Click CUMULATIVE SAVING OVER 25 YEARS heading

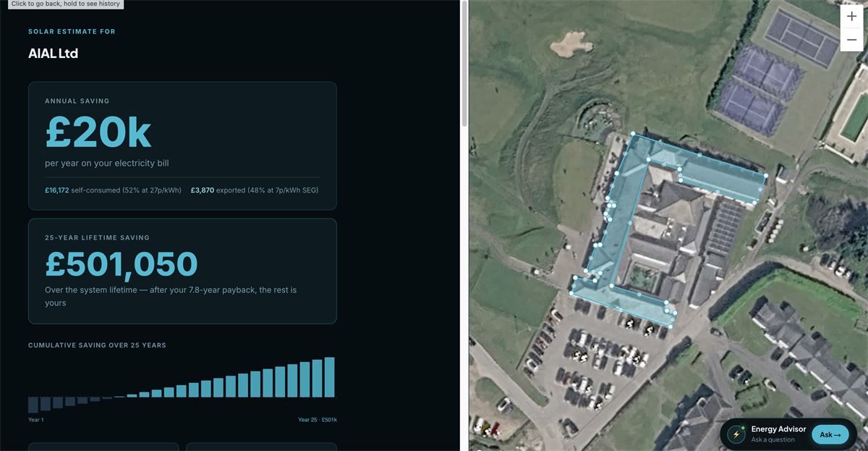(97, 345)
